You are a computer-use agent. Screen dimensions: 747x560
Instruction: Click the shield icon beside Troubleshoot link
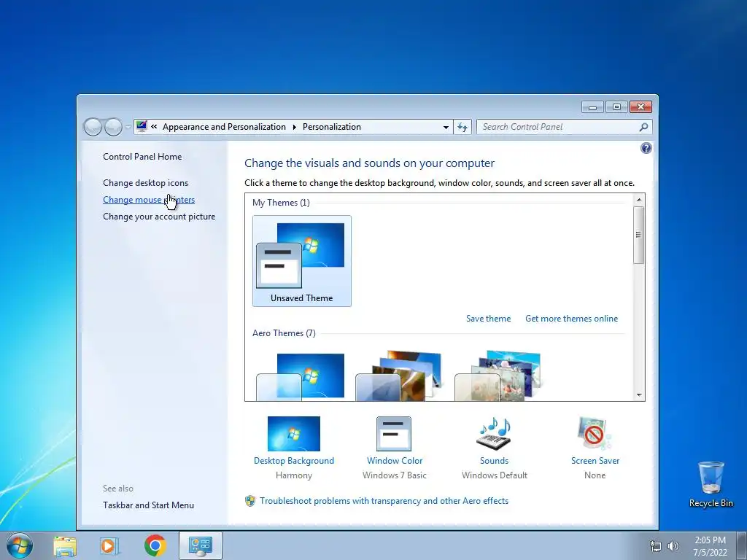click(250, 501)
